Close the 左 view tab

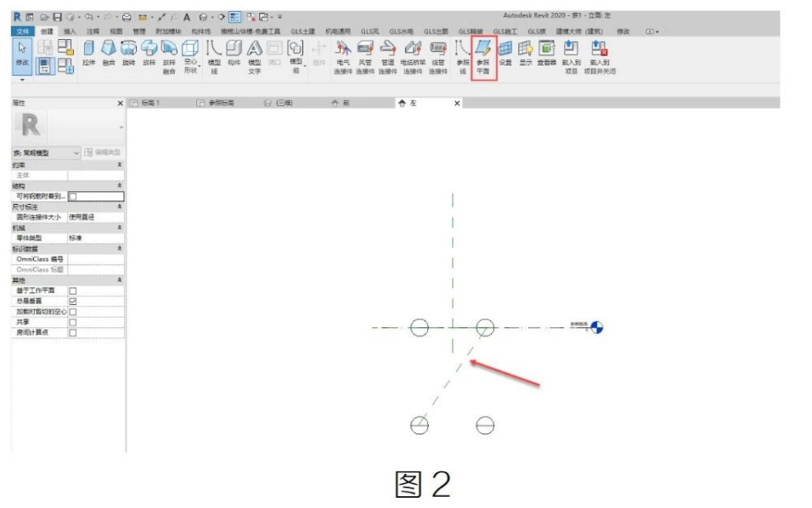pos(457,104)
